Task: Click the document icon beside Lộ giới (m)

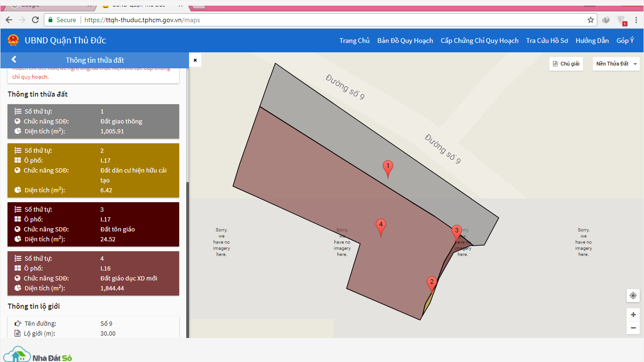Action: point(18,333)
